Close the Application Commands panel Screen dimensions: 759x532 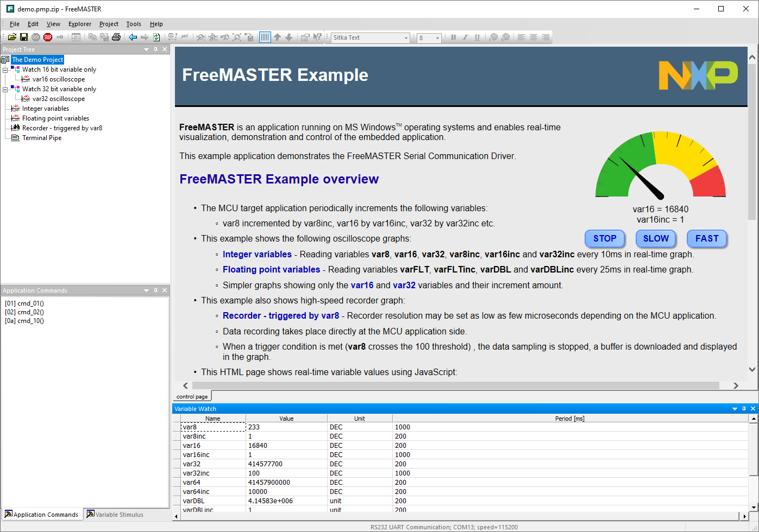(165, 290)
